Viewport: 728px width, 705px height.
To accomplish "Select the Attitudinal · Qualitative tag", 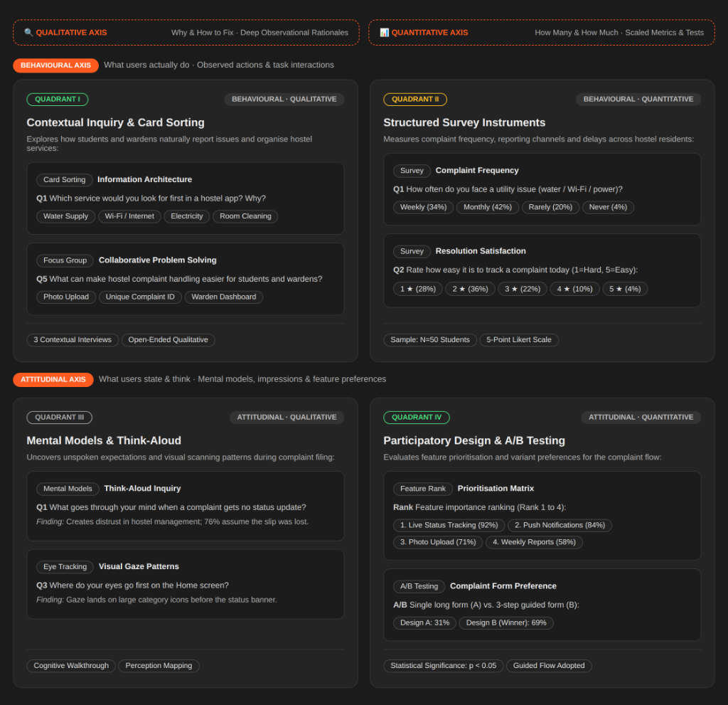I will 287,418.
